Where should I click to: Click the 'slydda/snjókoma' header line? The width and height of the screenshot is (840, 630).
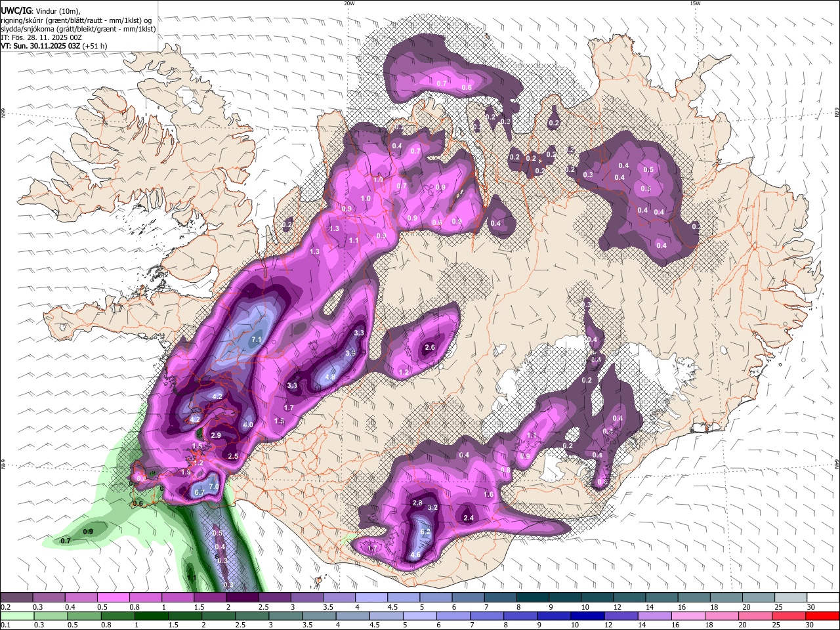point(78,29)
